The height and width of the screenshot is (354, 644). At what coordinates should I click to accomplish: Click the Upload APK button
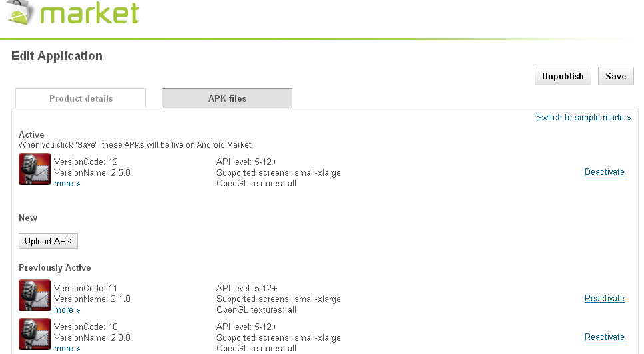pyautogui.click(x=48, y=241)
